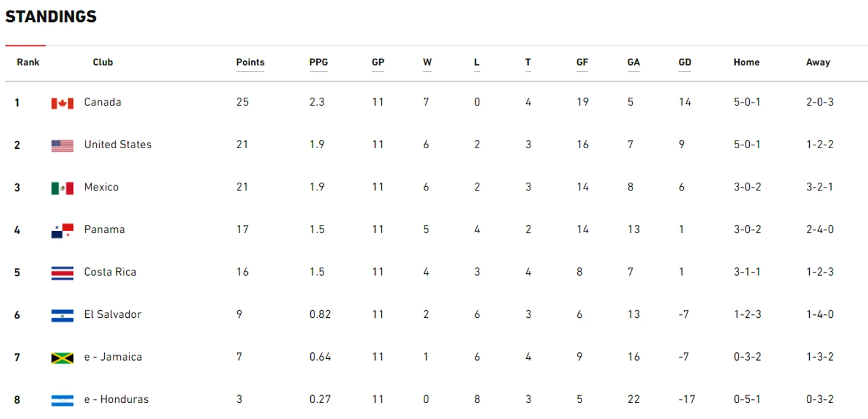This screenshot has height=419, width=868.
Task: Click the Mexico flag icon
Action: tap(62, 189)
